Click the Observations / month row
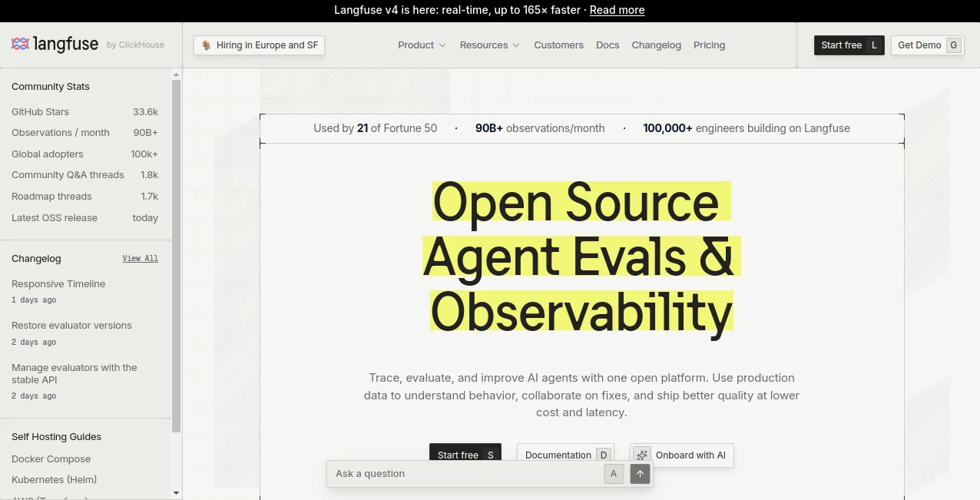This screenshot has height=500, width=980. point(84,133)
